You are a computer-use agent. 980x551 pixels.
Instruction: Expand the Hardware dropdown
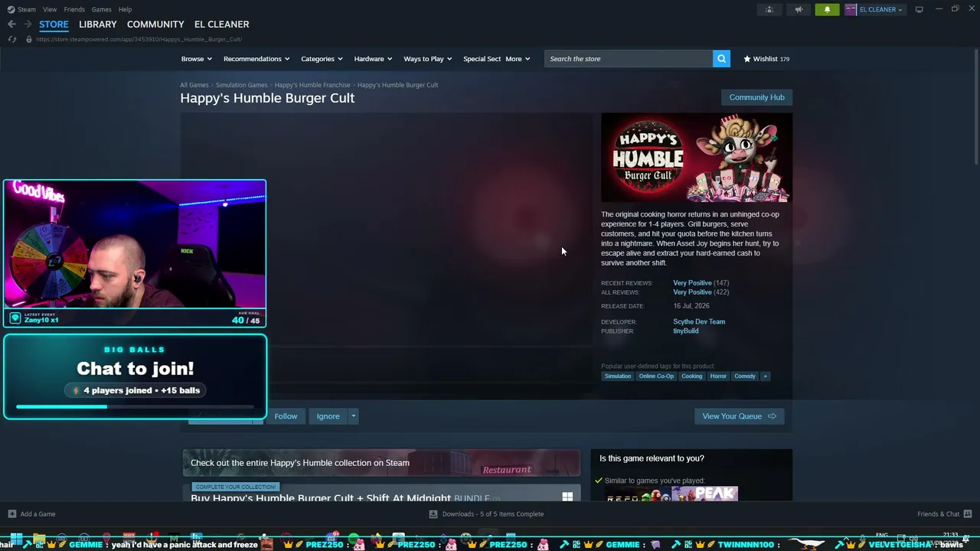pos(373,59)
